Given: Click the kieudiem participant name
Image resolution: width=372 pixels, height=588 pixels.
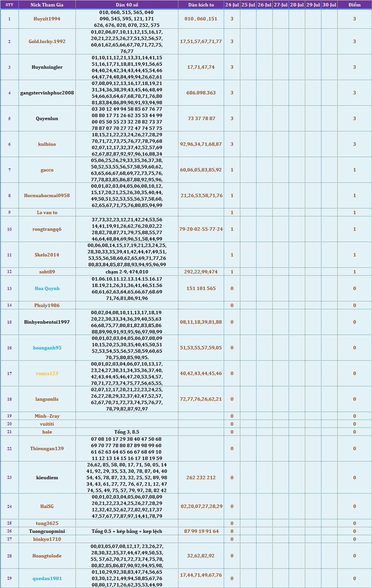Looking at the screenshot, I should pos(47,478).
